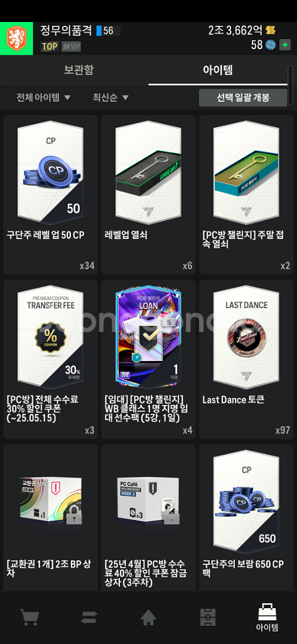Open the shop cart icon in bottom navigation
This screenshot has width=297, height=644.
(x=30, y=617)
